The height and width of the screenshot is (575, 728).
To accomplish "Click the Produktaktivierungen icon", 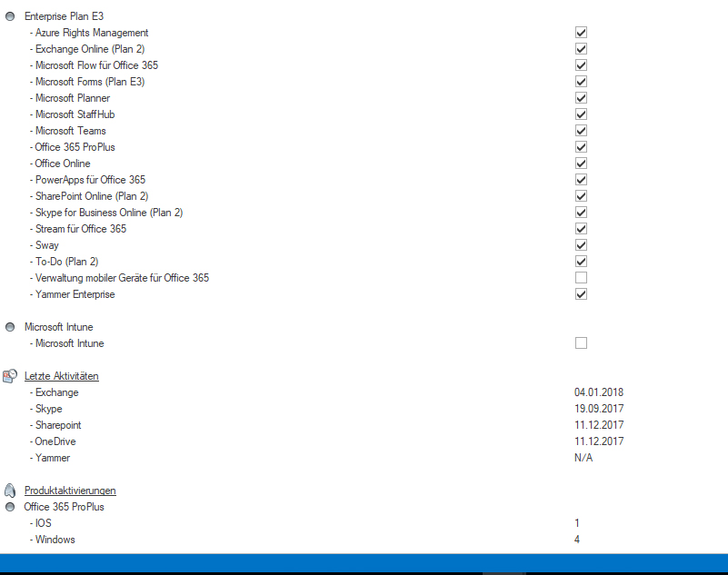I will tap(10, 491).
